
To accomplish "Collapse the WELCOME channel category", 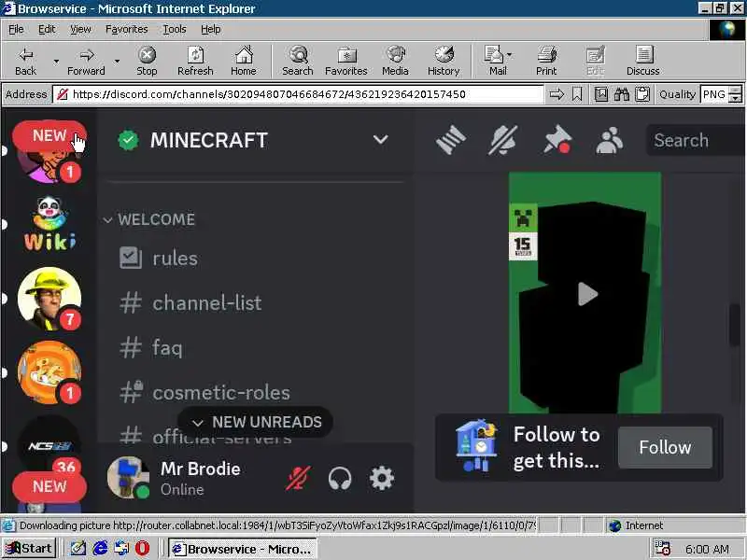I will coord(149,219).
